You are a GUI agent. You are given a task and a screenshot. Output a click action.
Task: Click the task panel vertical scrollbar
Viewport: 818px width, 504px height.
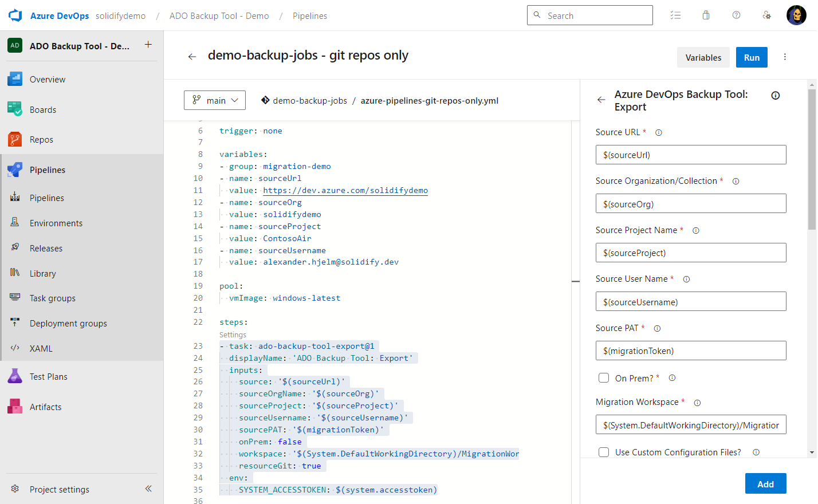[812, 160]
